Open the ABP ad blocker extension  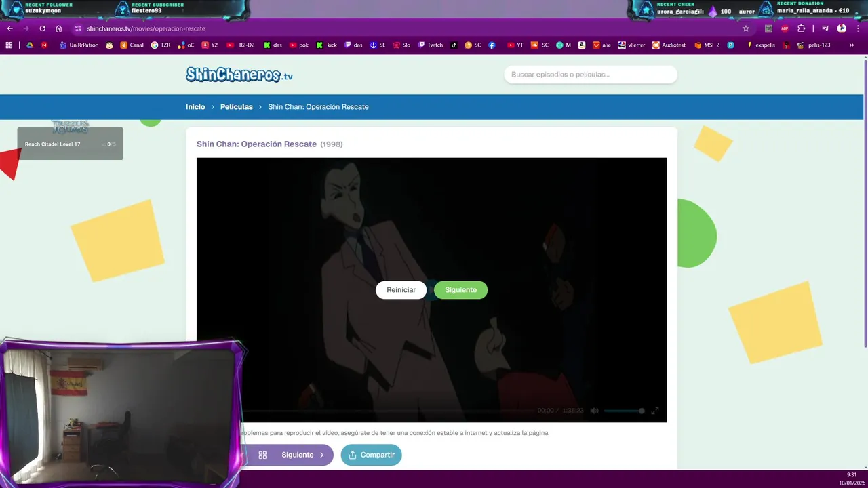pos(785,28)
